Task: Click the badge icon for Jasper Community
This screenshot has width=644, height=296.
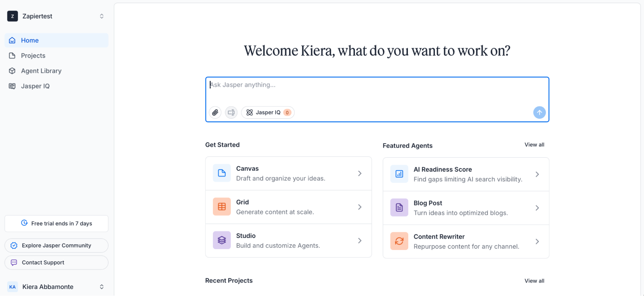Action: pyautogui.click(x=14, y=245)
